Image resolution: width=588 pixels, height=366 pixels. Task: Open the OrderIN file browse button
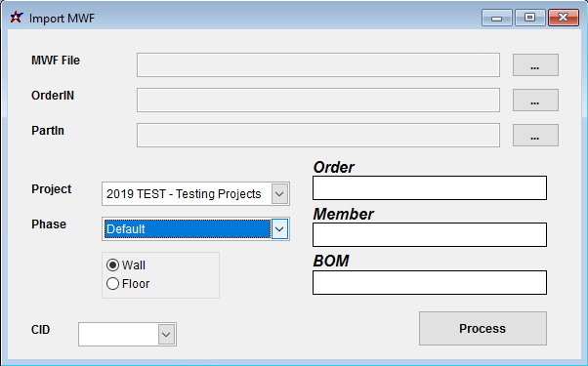pos(535,100)
